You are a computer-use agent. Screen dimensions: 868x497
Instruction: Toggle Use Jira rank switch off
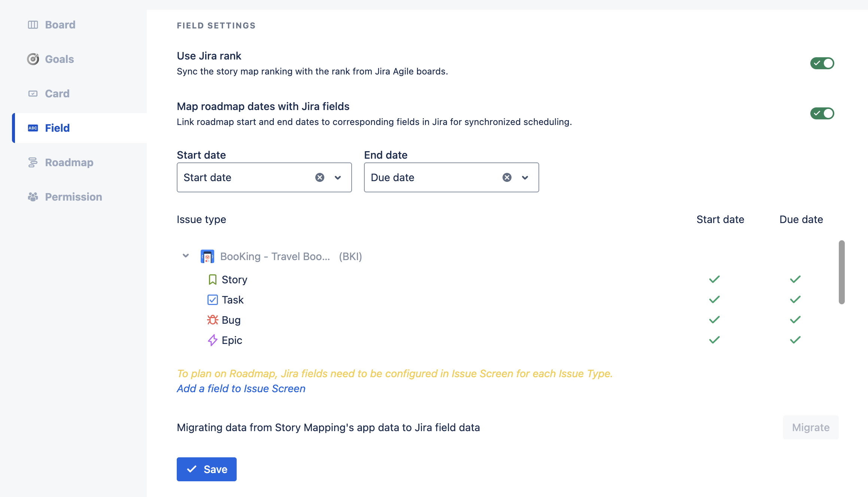[822, 63]
